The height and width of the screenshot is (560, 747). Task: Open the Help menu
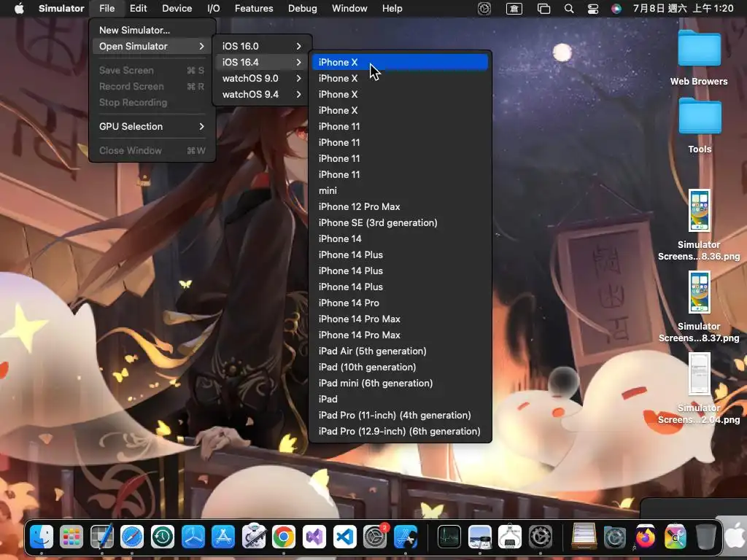point(392,8)
